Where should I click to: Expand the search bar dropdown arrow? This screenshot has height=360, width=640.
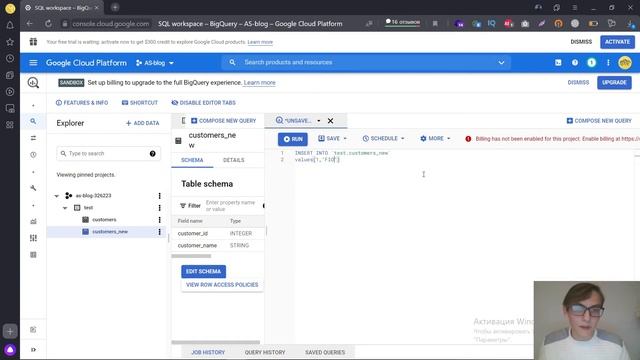coord(501,62)
